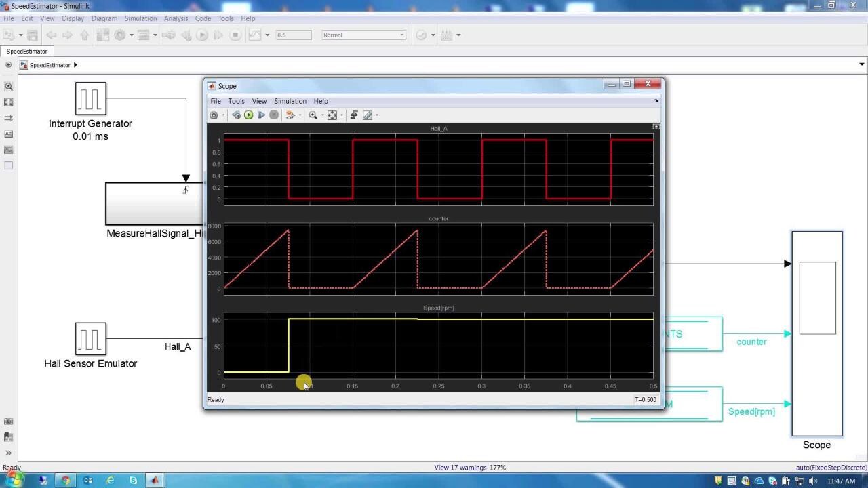The height and width of the screenshot is (488, 868).
Task: Open the Diagram menu in Simulink
Action: coord(104,18)
